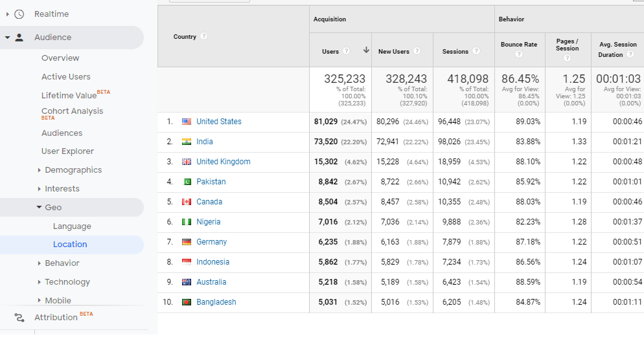Click help icon beside New Users column
The image size is (644, 339).
(x=417, y=51)
